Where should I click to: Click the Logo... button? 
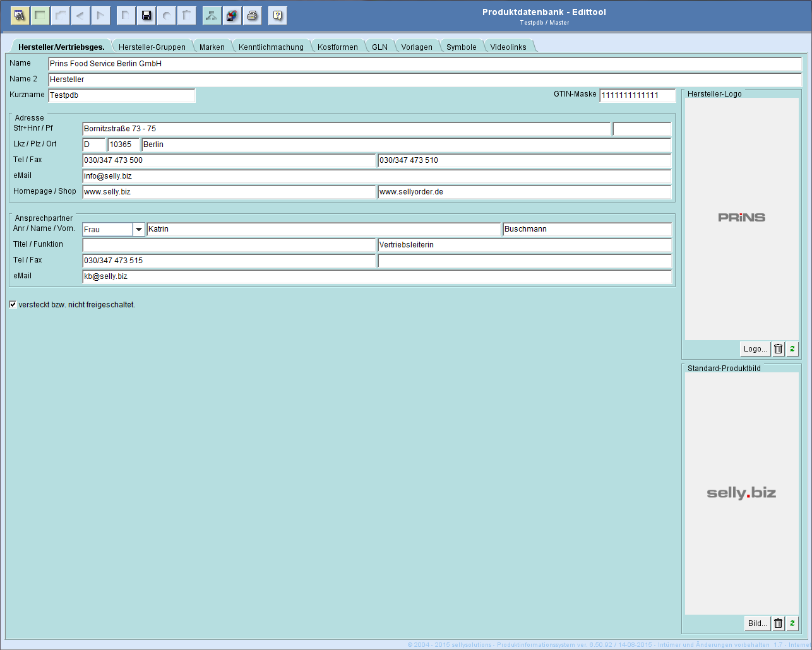click(755, 349)
